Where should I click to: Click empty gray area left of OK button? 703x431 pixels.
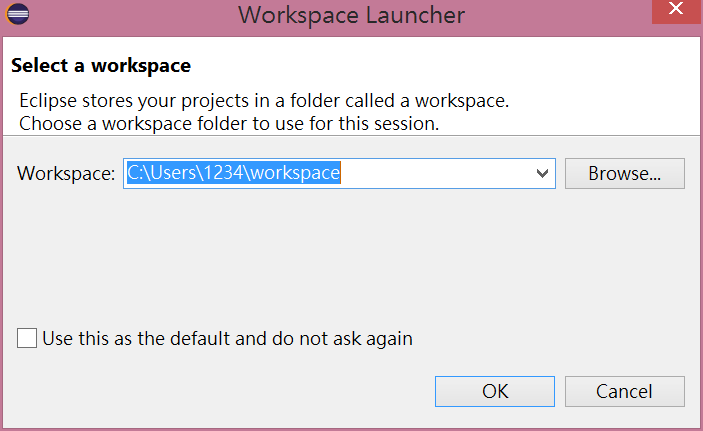point(250,391)
